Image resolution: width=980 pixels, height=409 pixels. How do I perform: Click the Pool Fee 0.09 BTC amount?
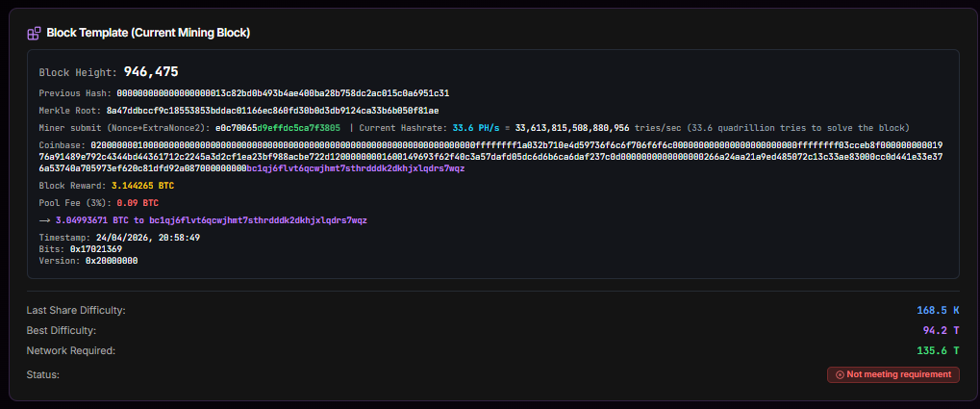(137, 203)
